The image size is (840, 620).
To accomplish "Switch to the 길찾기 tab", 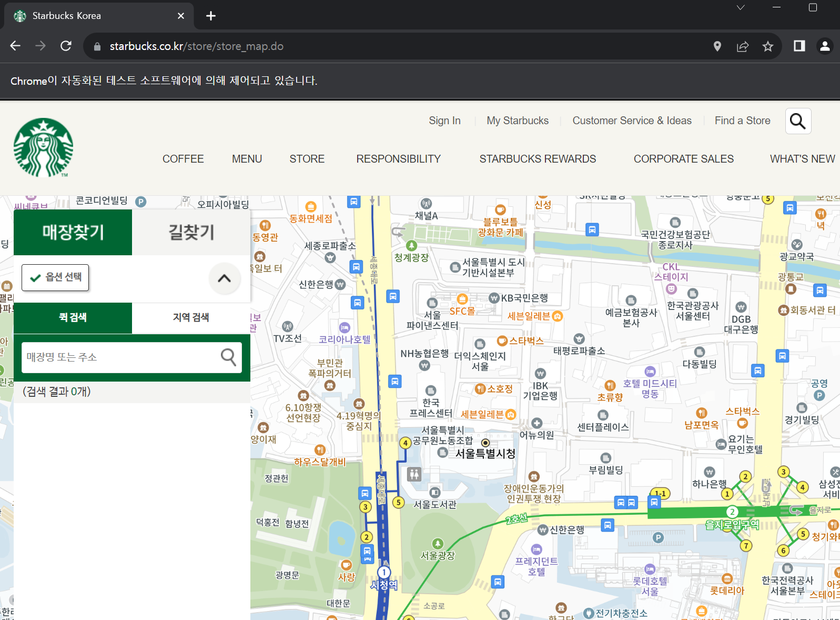I will [191, 232].
